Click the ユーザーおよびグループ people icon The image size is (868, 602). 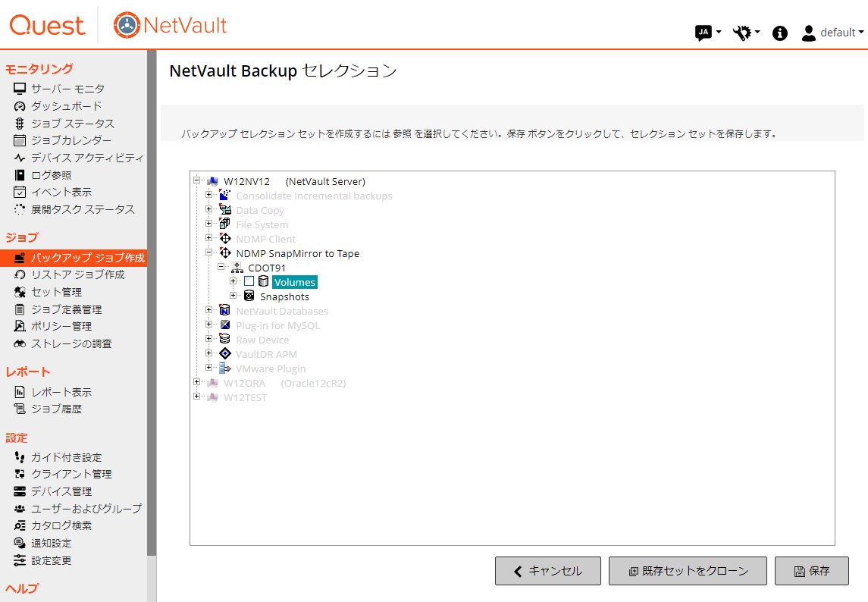(x=20, y=509)
